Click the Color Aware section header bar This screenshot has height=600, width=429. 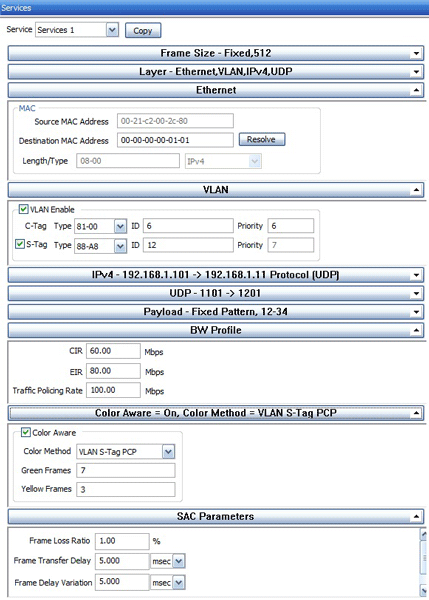tap(216, 413)
